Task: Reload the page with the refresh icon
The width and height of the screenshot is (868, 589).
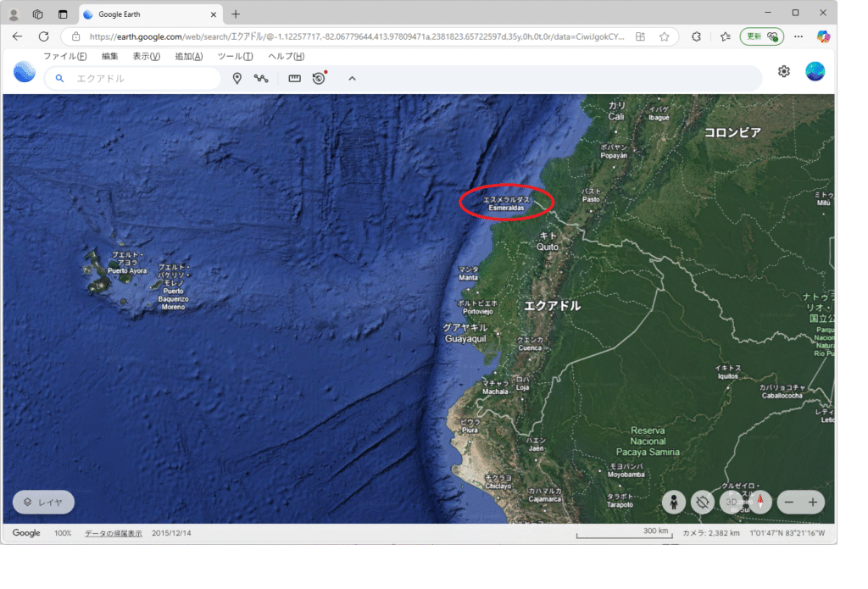Action: pyautogui.click(x=44, y=36)
